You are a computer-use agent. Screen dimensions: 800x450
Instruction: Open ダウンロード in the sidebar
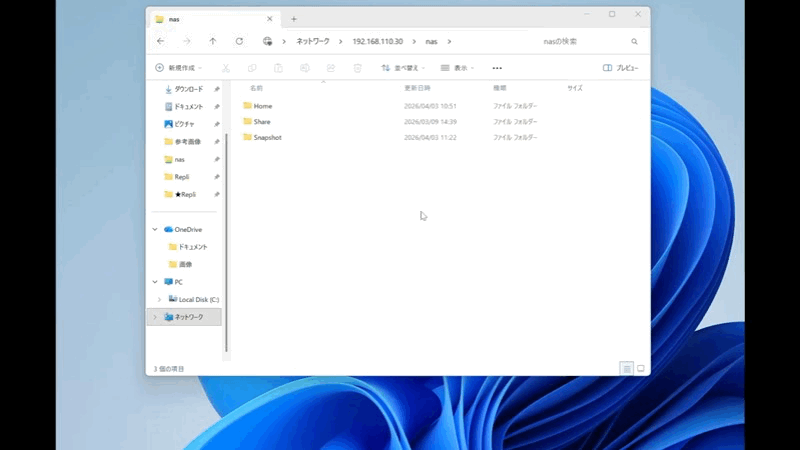189,89
